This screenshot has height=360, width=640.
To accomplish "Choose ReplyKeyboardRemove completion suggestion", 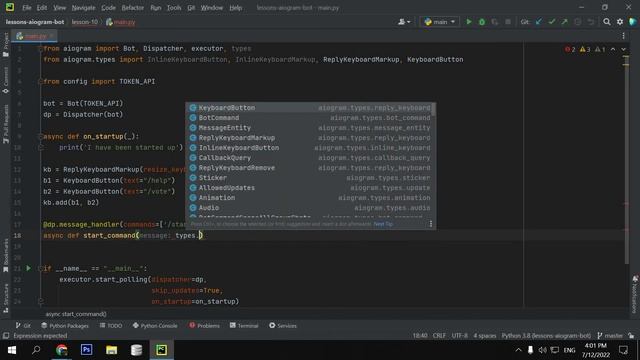I will pyautogui.click(x=311, y=168).
